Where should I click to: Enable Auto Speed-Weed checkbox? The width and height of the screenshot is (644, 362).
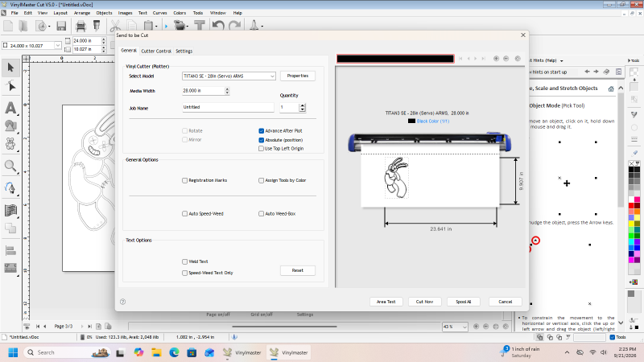tap(185, 214)
